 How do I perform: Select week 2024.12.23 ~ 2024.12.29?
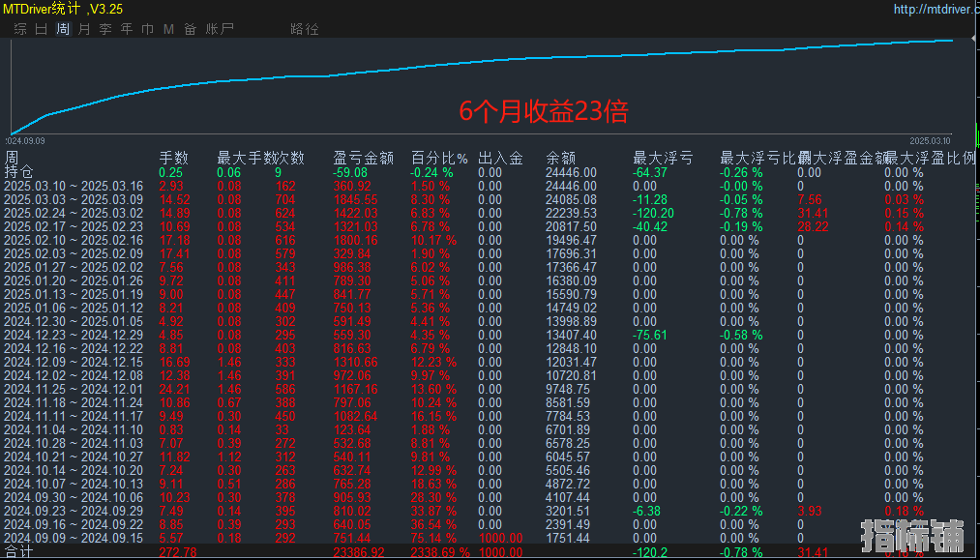tap(74, 335)
